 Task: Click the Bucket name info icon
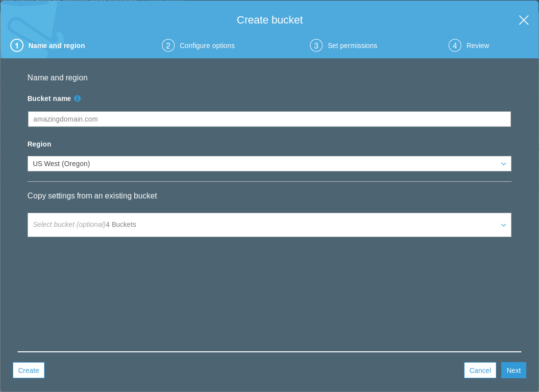point(77,98)
